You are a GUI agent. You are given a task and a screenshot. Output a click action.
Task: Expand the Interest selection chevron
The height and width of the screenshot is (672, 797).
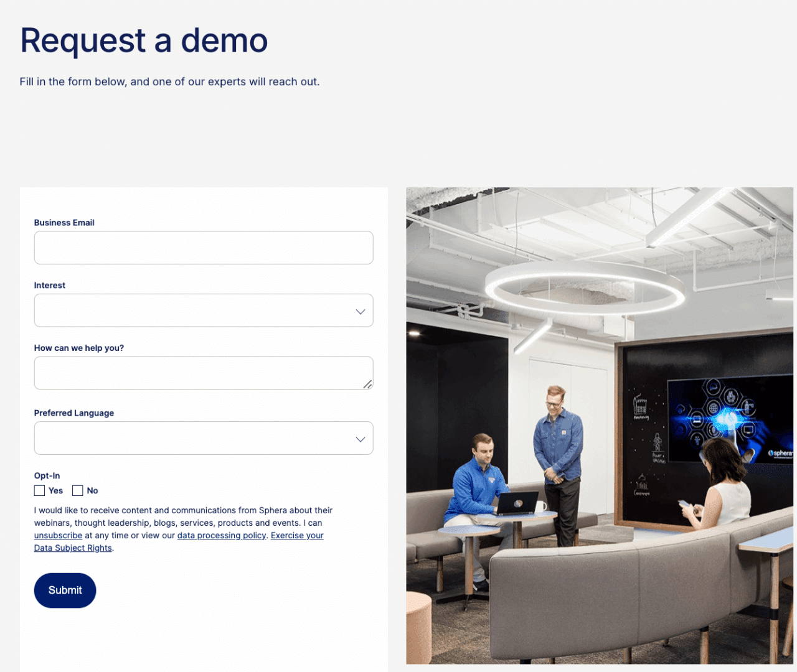[x=360, y=311]
